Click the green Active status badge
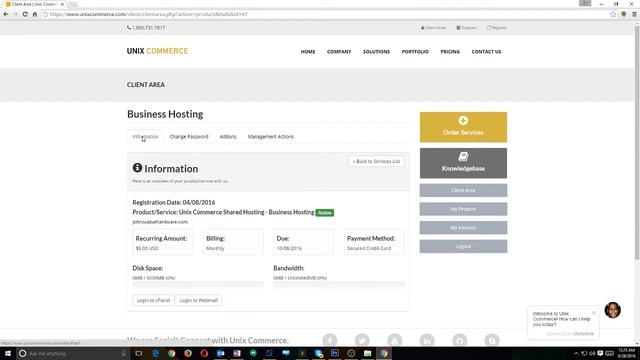The width and height of the screenshot is (640, 360). [324, 213]
